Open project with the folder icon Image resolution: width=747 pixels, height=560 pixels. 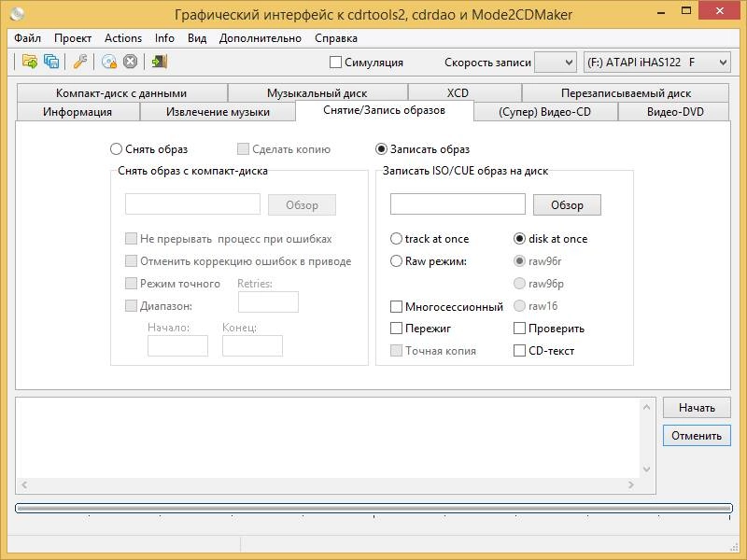pos(30,62)
